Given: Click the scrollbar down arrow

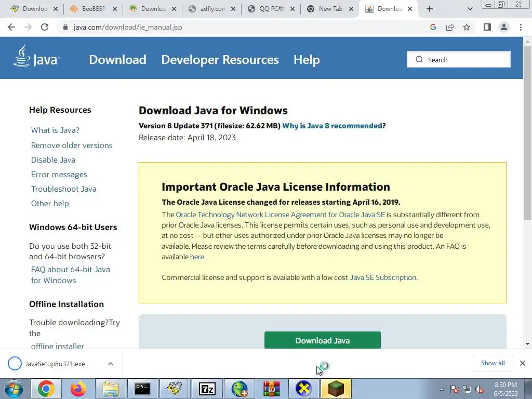Looking at the screenshot, I should 527,344.
